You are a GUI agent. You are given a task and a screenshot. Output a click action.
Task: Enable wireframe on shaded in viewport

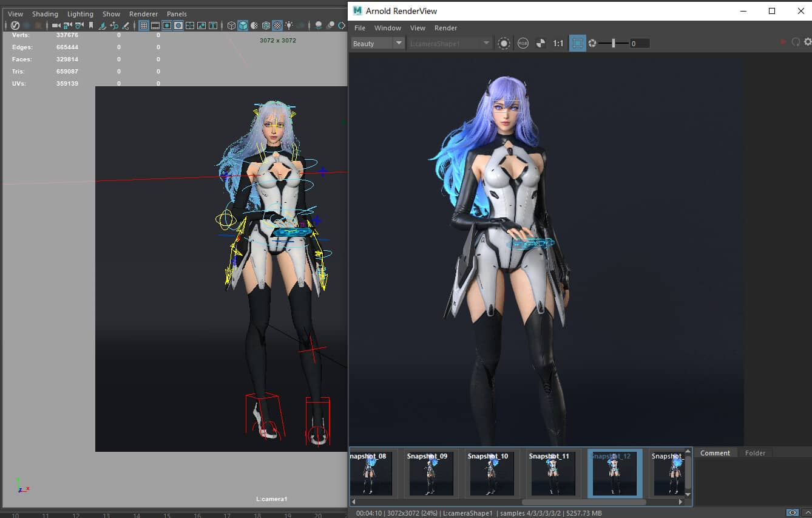pyautogui.click(x=266, y=26)
